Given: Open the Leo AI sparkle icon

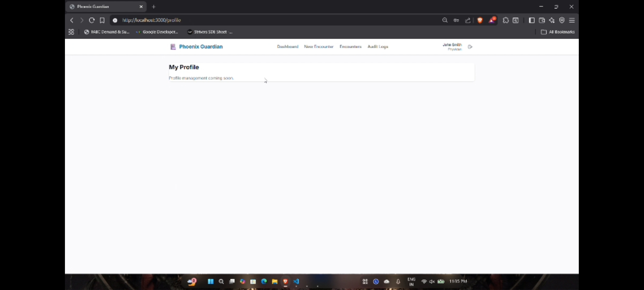Looking at the screenshot, I should 552,20.
